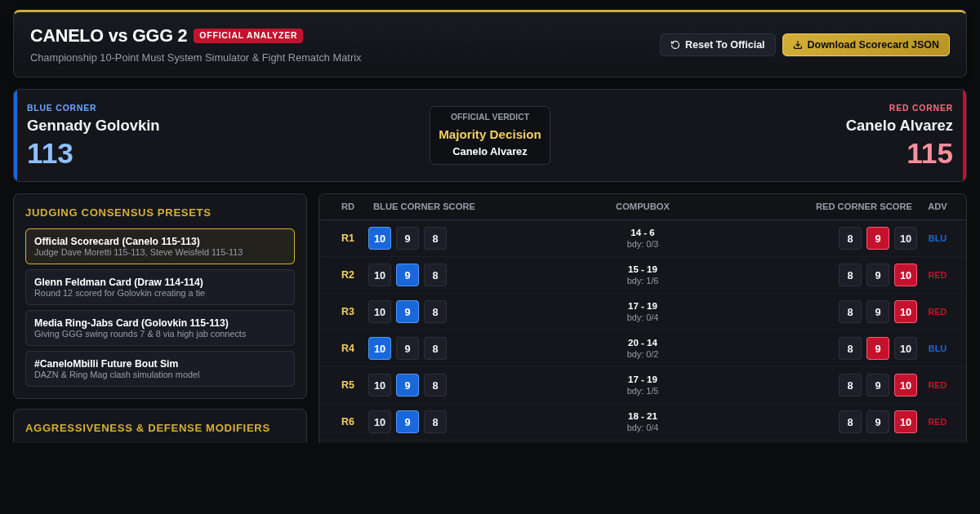Click the CANELO vs GGG 2 title
This screenshot has width=980, height=514.
click(x=109, y=36)
